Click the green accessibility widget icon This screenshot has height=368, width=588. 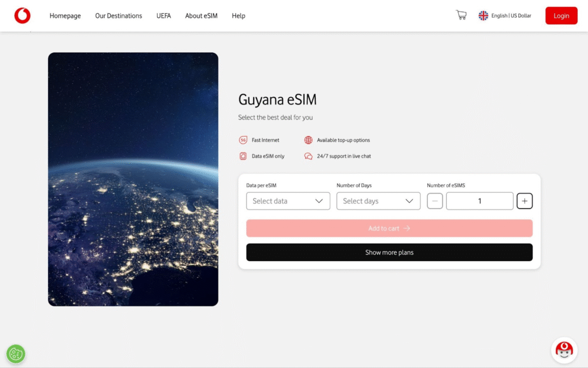pyautogui.click(x=16, y=354)
